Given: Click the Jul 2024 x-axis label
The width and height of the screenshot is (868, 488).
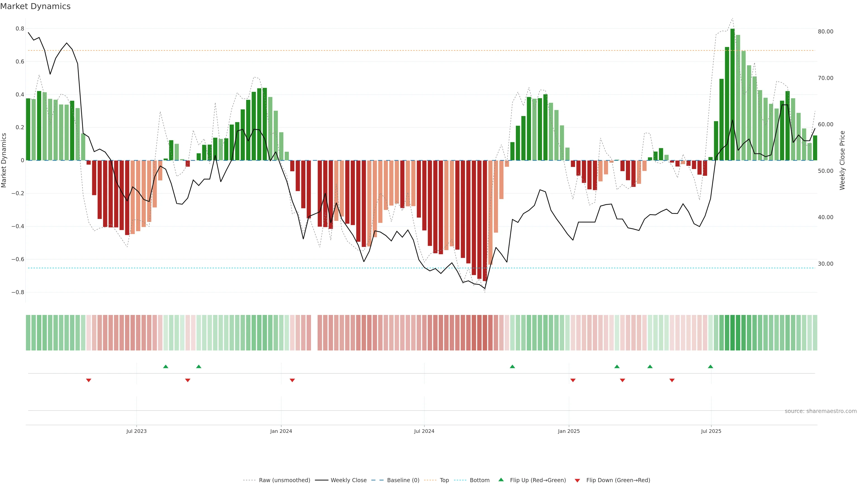Looking at the screenshot, I should point(424,431).
